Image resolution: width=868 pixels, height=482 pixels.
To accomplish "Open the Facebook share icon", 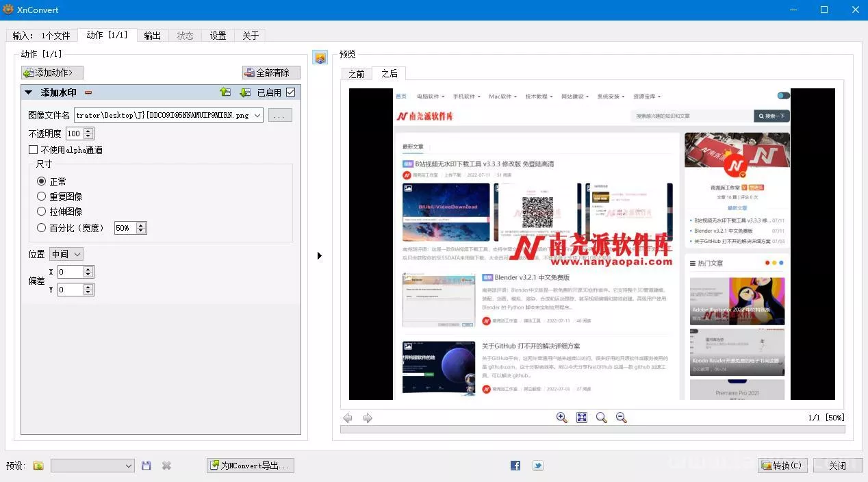I will coord(515,466).
